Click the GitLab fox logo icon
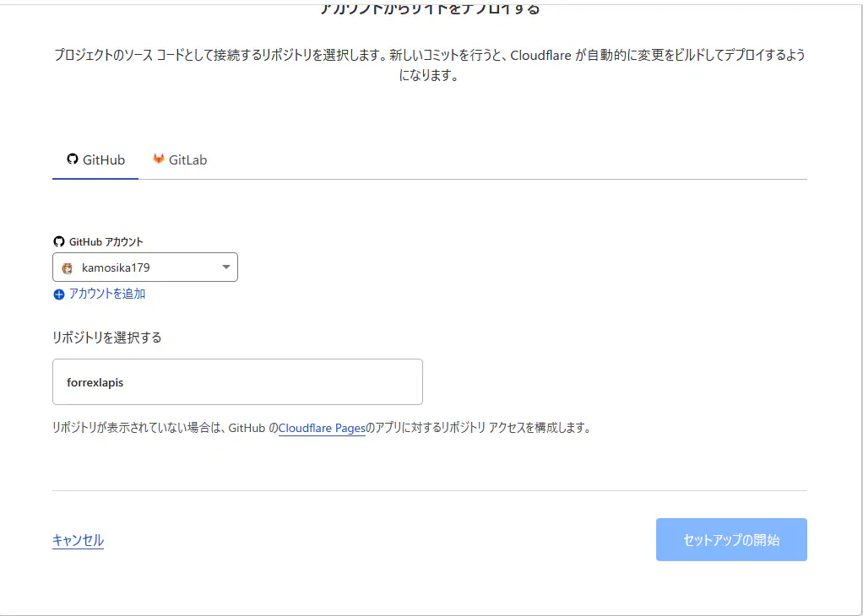The image size is (863, 616). [158, 159]
